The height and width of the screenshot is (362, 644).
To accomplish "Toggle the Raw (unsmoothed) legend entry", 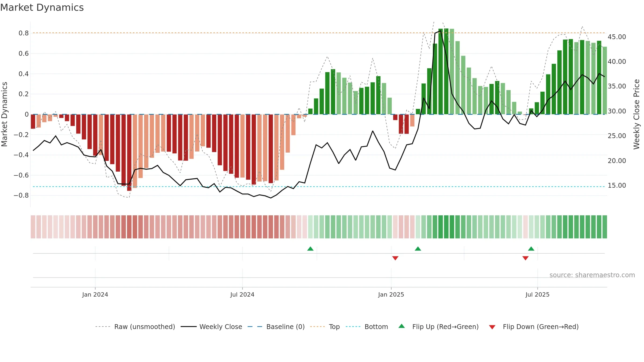I will [x=135, y=327].
